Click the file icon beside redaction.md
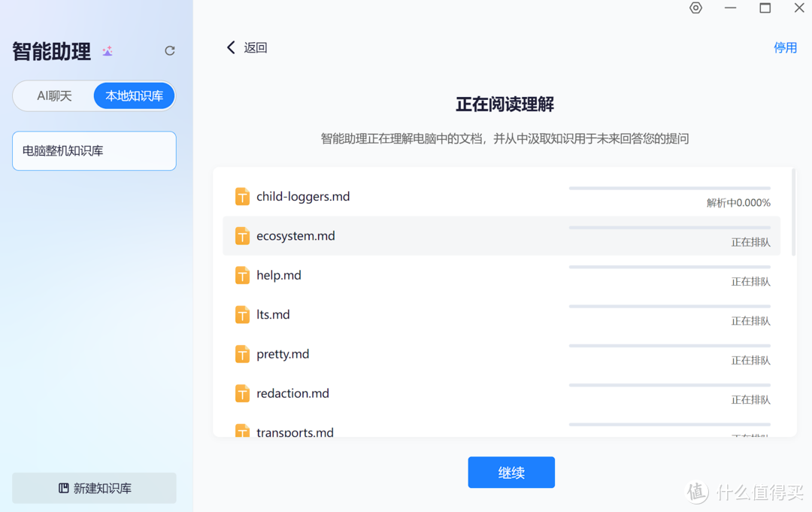 click(x=242, y=392)
